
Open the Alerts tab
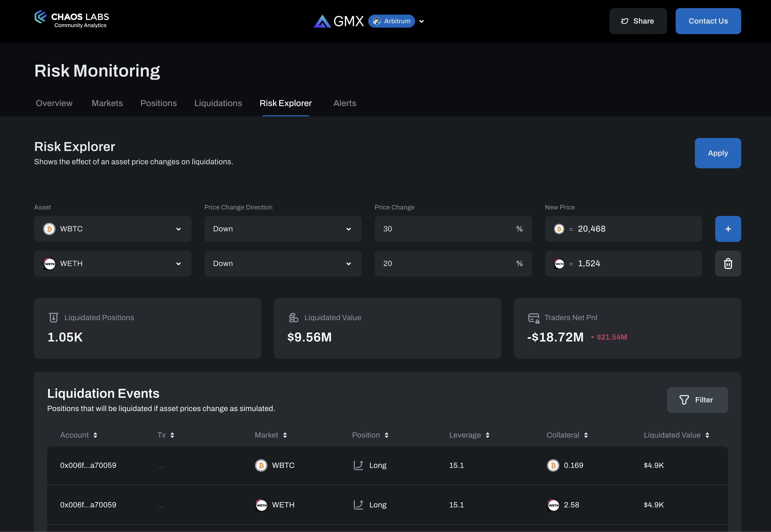344,103
